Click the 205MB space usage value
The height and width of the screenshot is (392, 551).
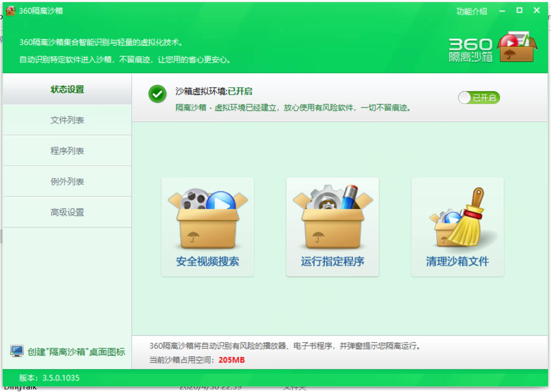tap(232, 360)
